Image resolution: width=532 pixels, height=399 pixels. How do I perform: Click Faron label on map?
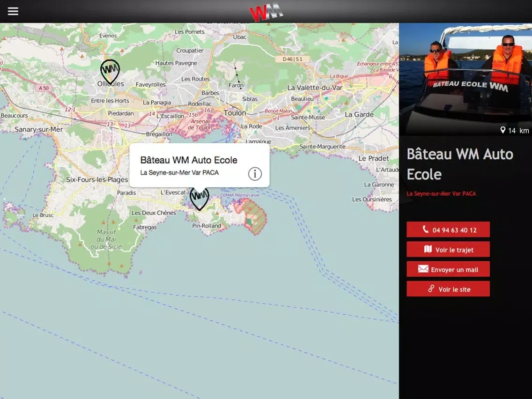(236, 85)
